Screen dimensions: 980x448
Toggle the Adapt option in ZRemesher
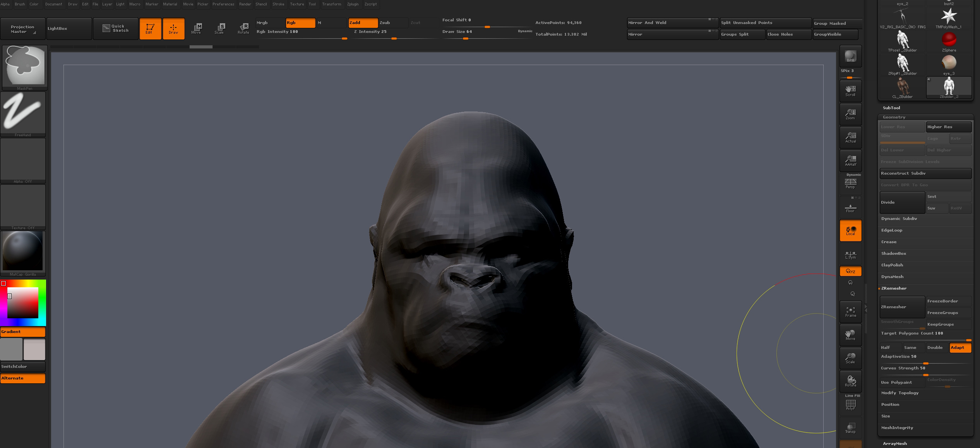(x=960, y=348)
